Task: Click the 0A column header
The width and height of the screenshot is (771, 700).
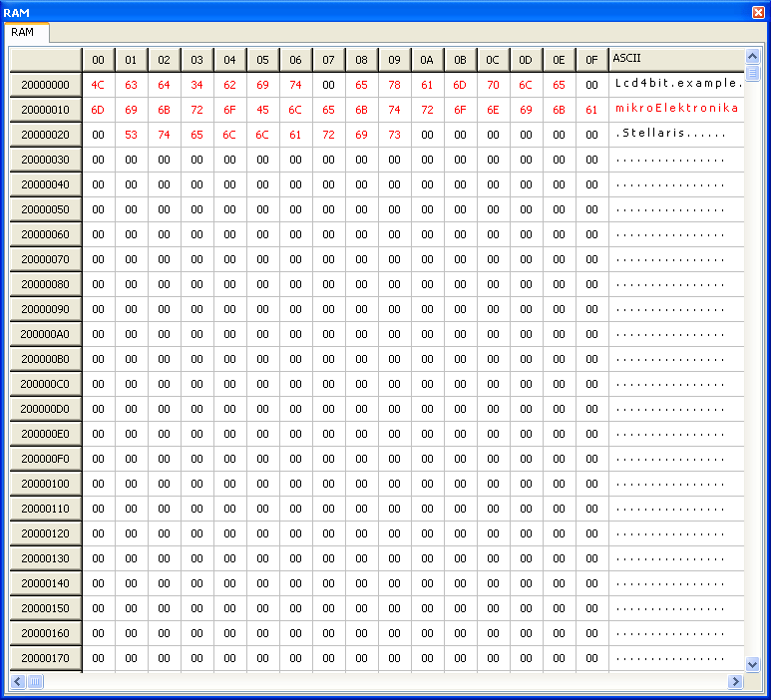Action: pyautogui.click(x=427, y=60)
